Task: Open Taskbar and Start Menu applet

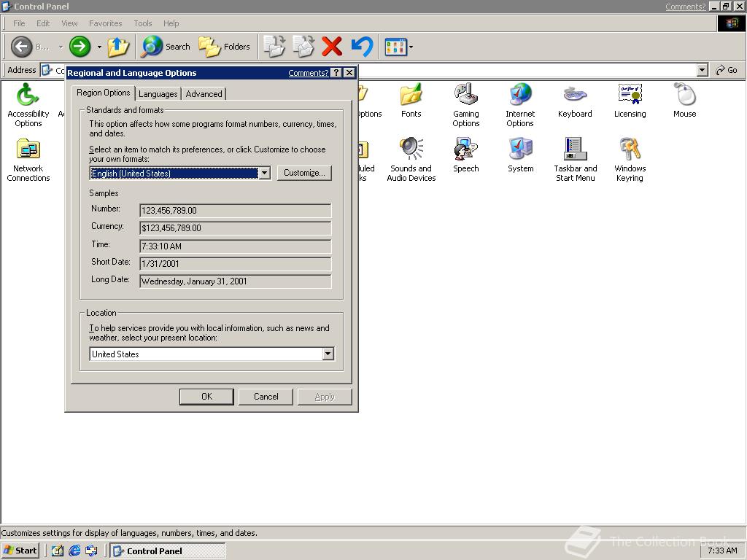Action: coord(575,160)
